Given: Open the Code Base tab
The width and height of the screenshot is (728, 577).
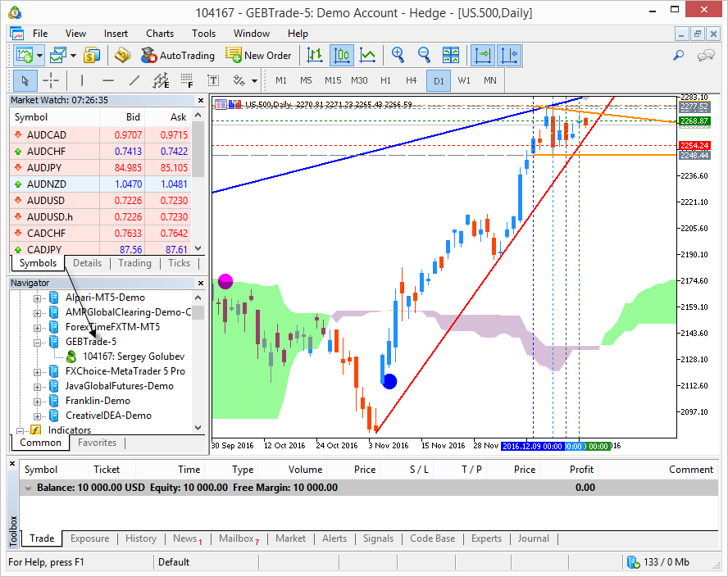Looking at the screenshot, I should (432, 538).
